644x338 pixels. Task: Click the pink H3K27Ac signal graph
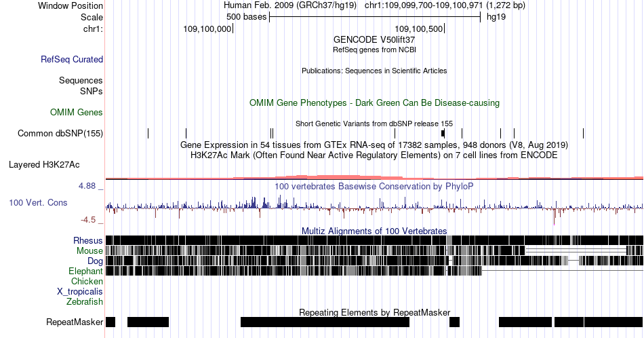coord(374,177)
